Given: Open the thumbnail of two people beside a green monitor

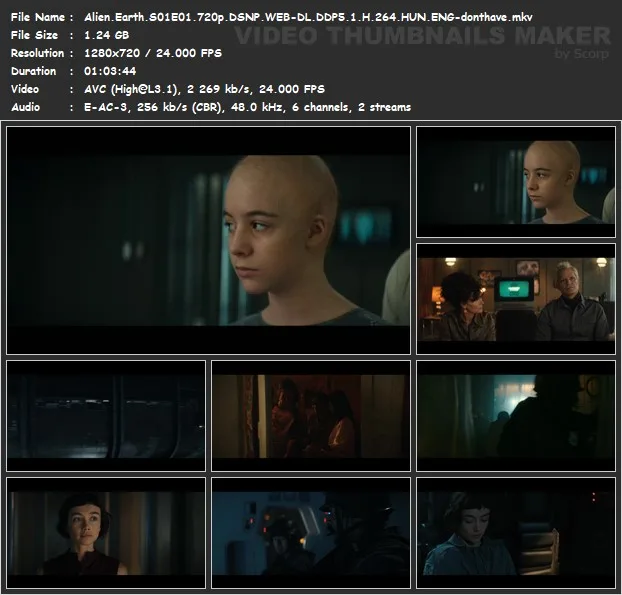Looking at the screenshot, I should click(516, 299).
